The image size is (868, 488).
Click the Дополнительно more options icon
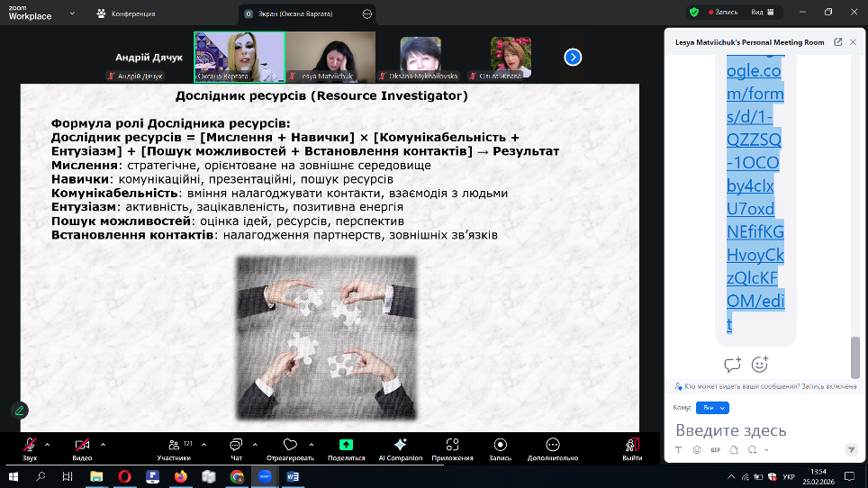(553, 446)
